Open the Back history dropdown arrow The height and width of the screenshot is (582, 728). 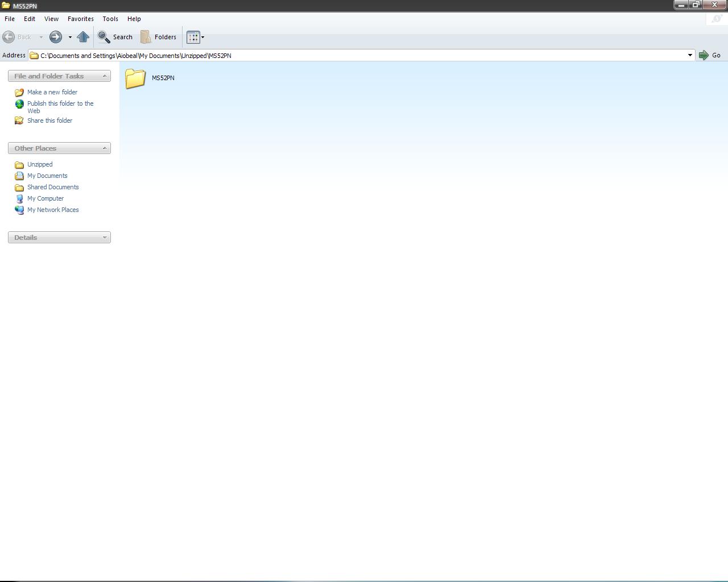41,37
